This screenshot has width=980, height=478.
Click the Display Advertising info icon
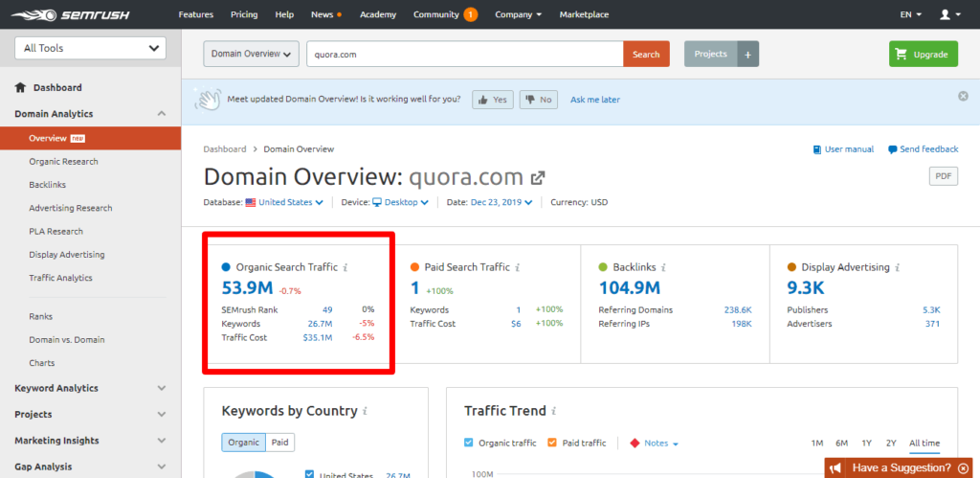point(897,267)
